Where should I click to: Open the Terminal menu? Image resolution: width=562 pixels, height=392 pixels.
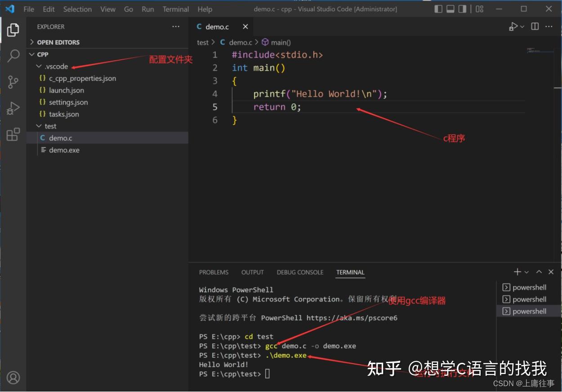click(175, 9)
